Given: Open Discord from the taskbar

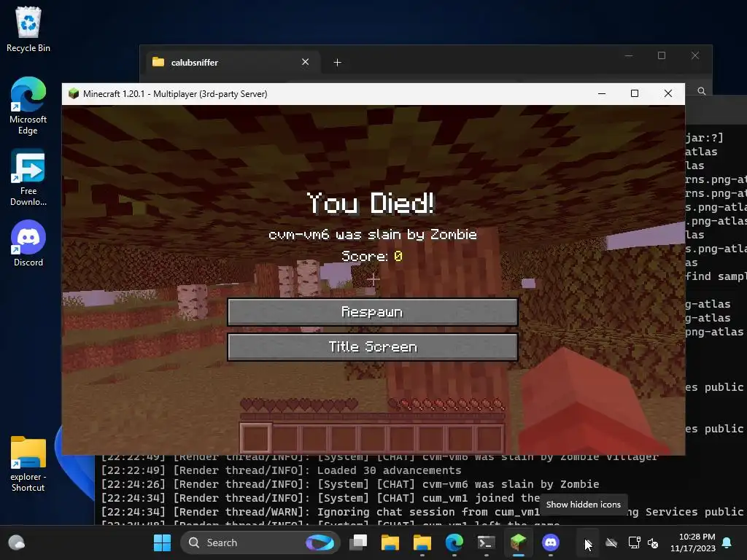Looking at the screenshot, I should coord(551,542).
